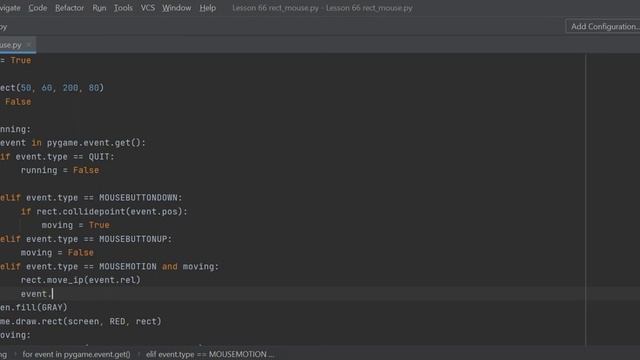Click the 'event in pygame.event.get():' line

coord(73,143)
